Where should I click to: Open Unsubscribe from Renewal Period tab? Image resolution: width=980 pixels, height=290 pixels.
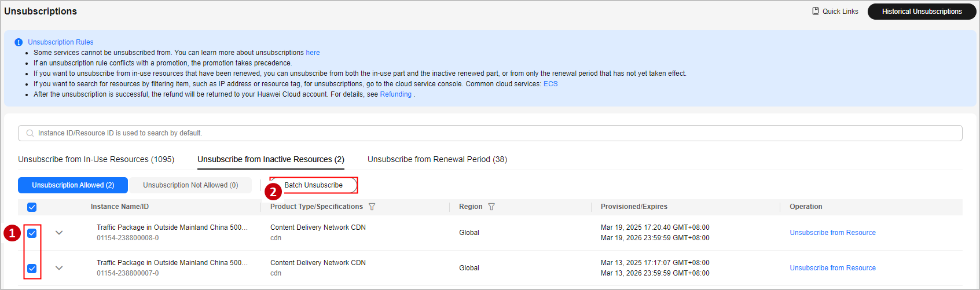[x=437, y=159]
